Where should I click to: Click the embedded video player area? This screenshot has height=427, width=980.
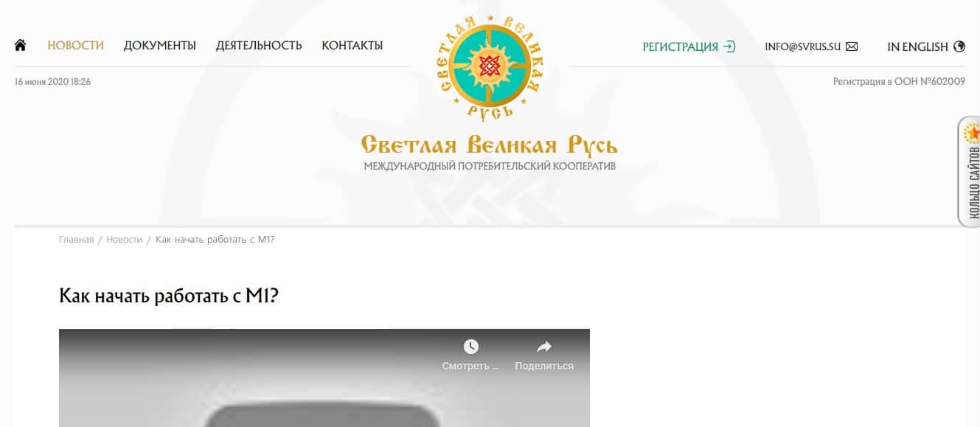(324, 378)
